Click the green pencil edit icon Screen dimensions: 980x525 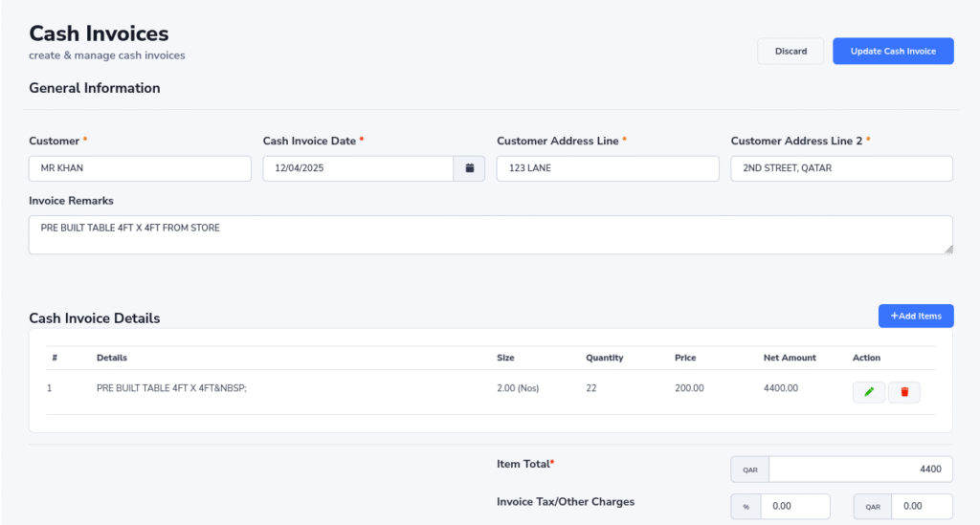(868, 391)
